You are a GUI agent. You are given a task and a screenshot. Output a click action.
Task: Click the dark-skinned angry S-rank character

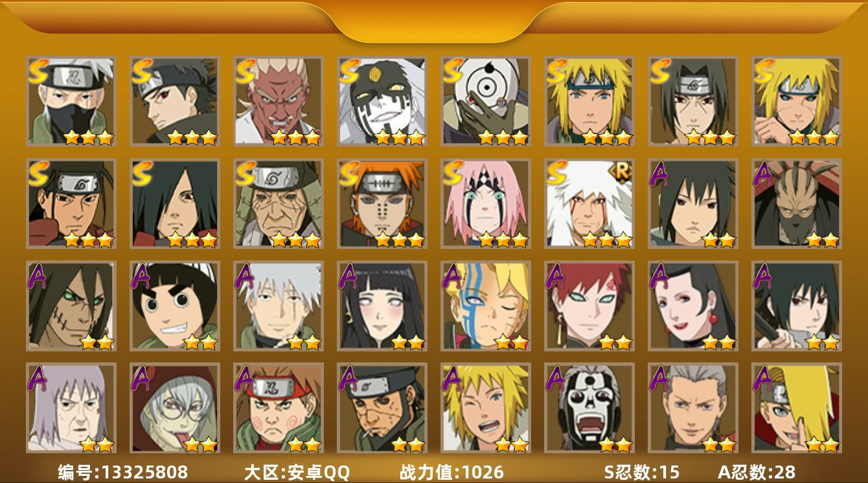(x=278, y=100)
